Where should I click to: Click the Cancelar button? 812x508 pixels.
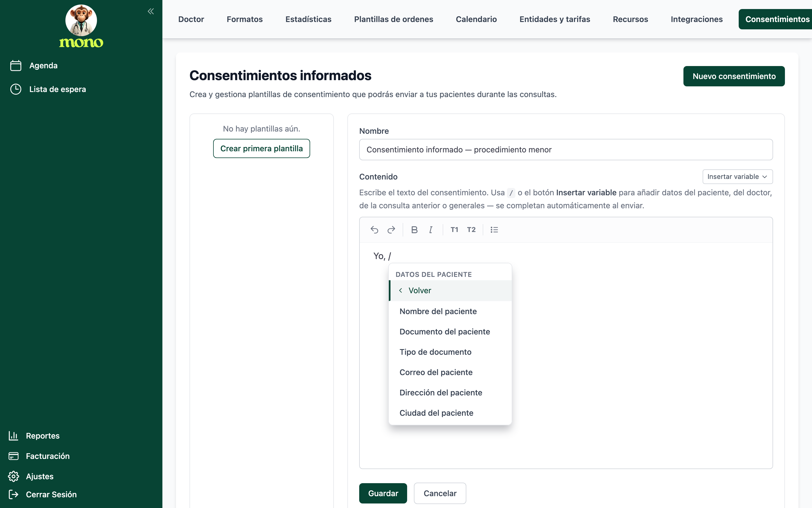coord(440,493)
